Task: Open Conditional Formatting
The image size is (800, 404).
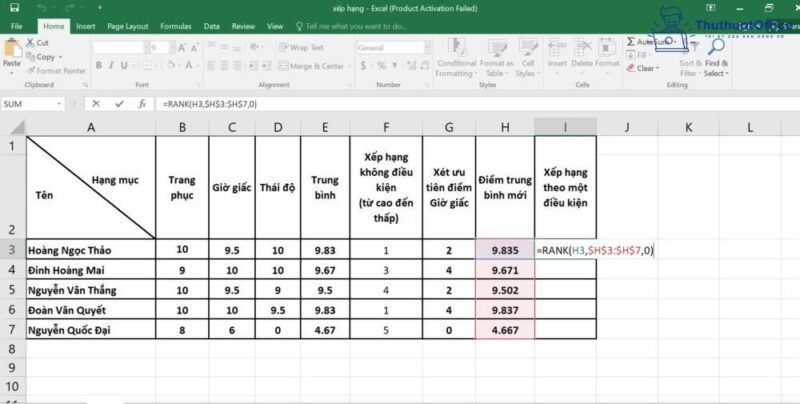Action: coord(456,57)
